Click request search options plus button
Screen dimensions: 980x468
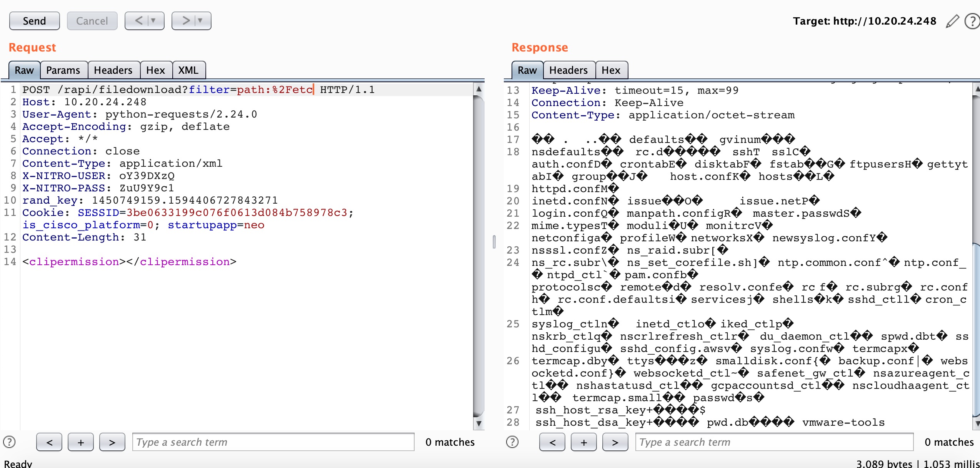[x=81, y=442]
